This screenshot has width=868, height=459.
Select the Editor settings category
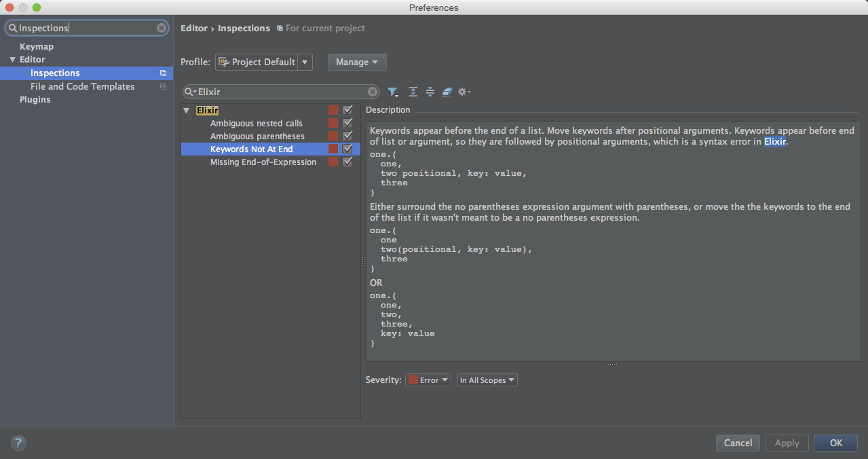point(33,60)
